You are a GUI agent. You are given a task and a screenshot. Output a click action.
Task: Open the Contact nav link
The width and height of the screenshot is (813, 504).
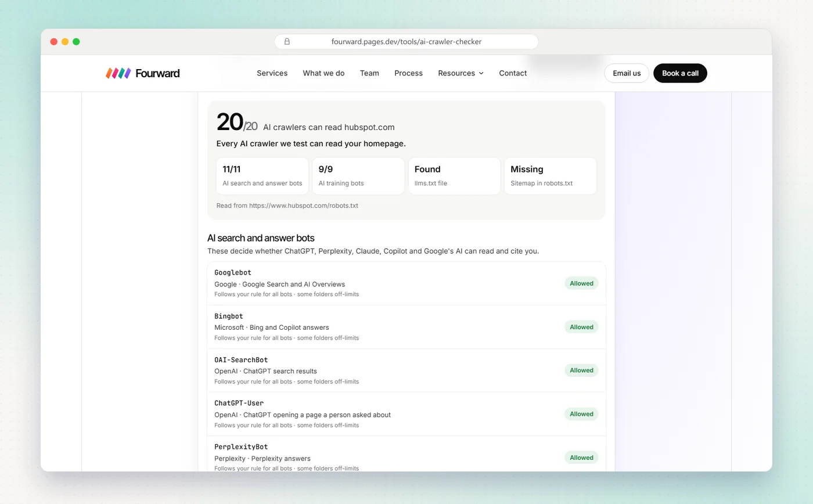click(x=513, y=73)
